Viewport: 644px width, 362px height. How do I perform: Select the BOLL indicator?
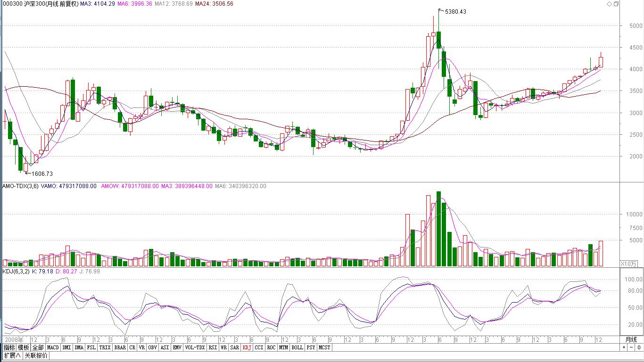297,347
